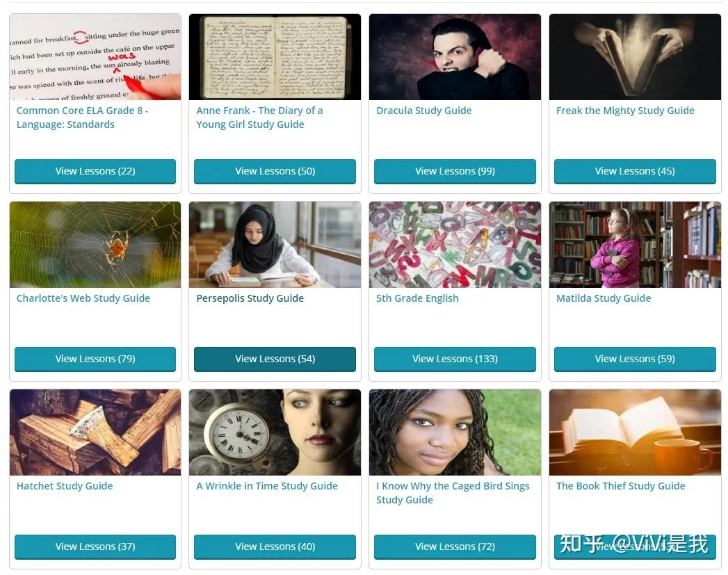The height and width of the screenshot is (575, 728).
Task: Click View Lessons (45) for Freak the Mighty
Action: (x=635, y=171)
